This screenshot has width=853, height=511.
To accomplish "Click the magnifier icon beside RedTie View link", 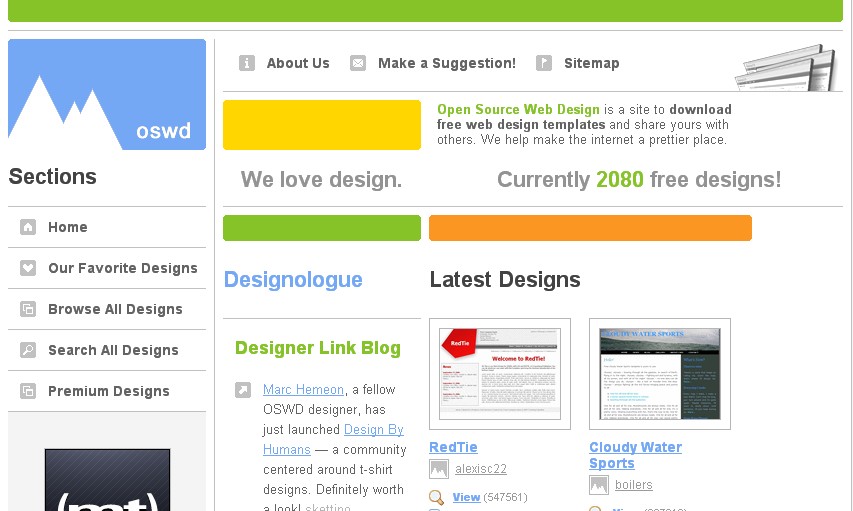I will coord(436,497).
